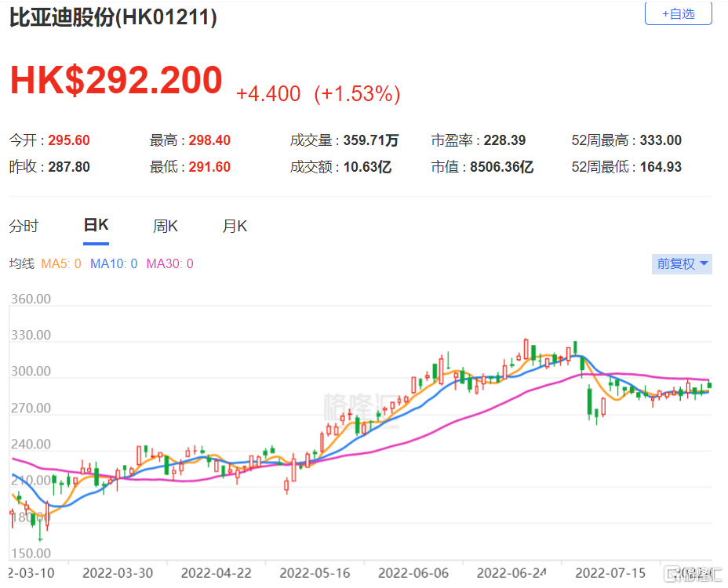This screenshot has width=728, height=588.
Task: Toggle the MA5 moving average indicator
Action: pyautogui.click(x=61, y=264)
